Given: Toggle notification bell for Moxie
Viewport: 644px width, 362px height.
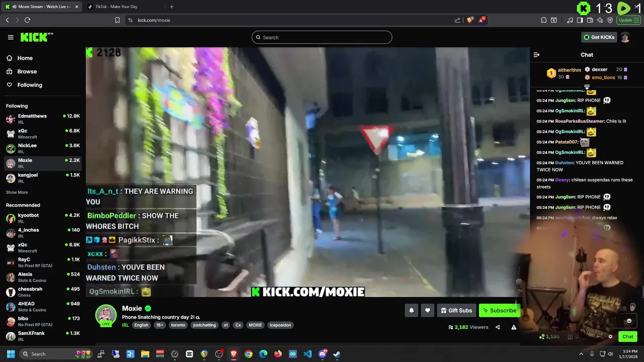Looking at the screenshot, I should coord(411,310).
